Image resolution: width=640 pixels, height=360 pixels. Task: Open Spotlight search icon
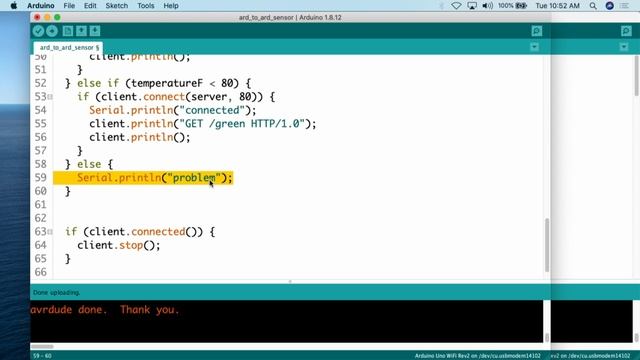click(x=593, y=6)
